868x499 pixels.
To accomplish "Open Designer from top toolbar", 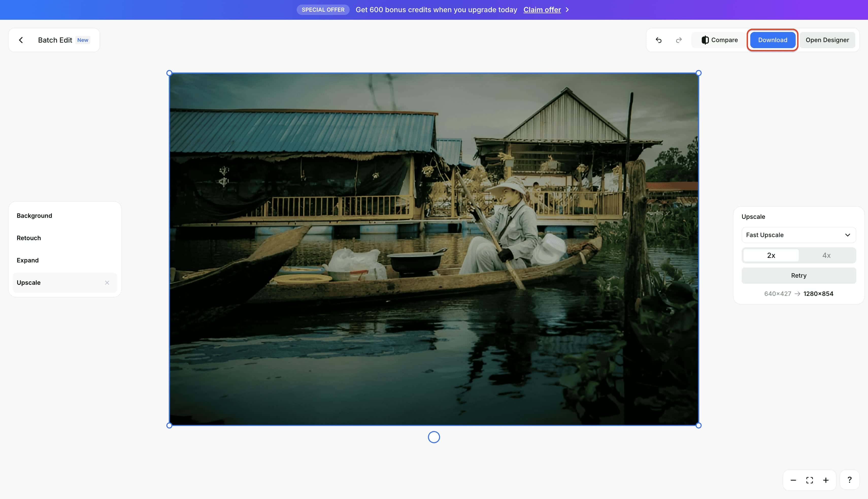I will point(827,40).
